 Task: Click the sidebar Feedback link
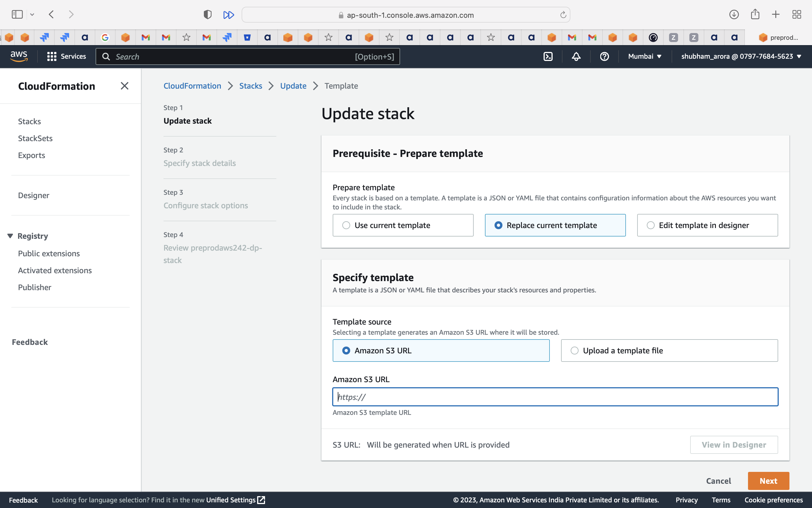(30, 342)
